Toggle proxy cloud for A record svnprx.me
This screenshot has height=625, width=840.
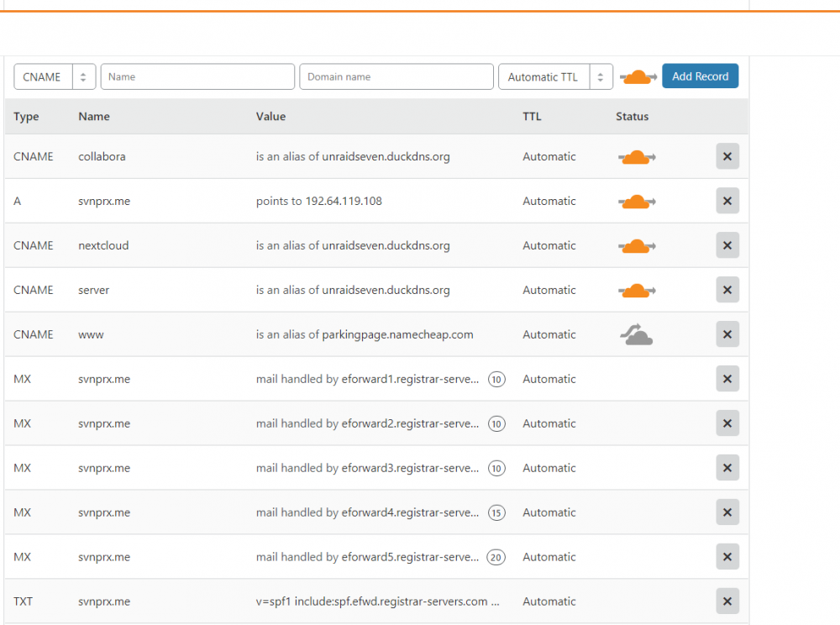pyautogui.click(x=637, y=202)
